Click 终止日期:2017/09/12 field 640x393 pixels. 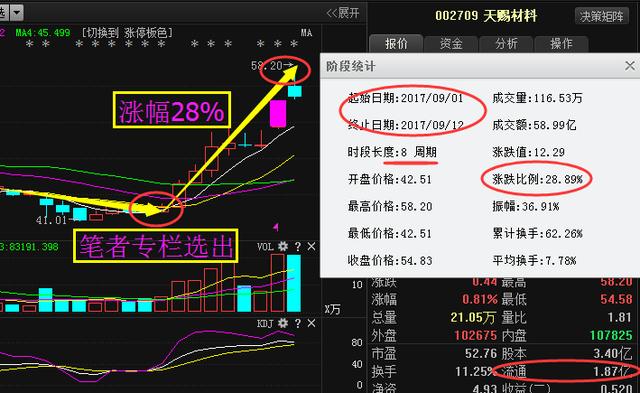coord(405,125)
